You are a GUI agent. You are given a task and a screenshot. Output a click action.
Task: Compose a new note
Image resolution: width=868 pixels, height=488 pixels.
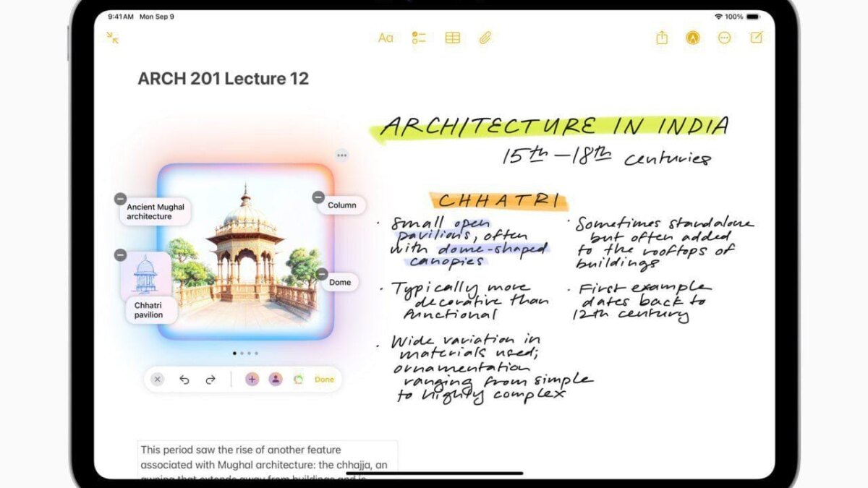(757, 38)
